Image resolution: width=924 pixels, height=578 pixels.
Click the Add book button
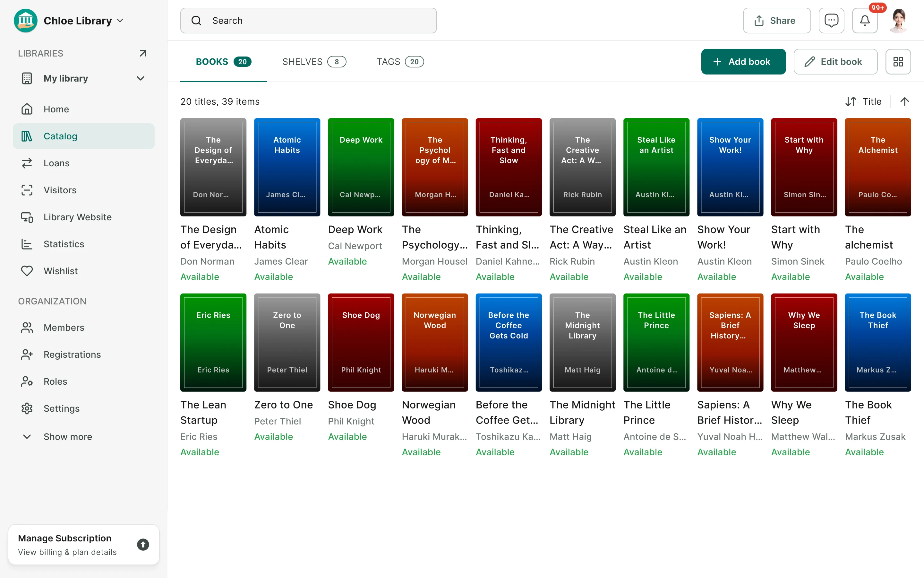coord(743,62)
